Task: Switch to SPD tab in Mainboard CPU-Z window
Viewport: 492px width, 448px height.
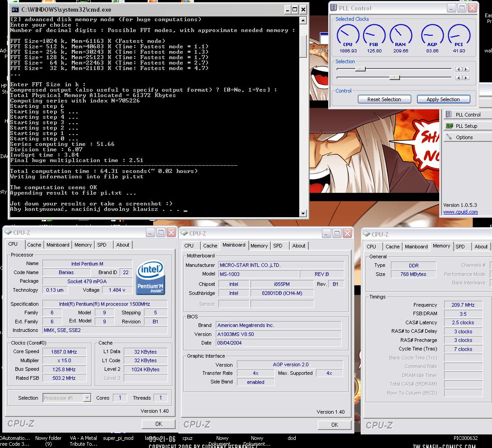Action: (x=278, y=246)
